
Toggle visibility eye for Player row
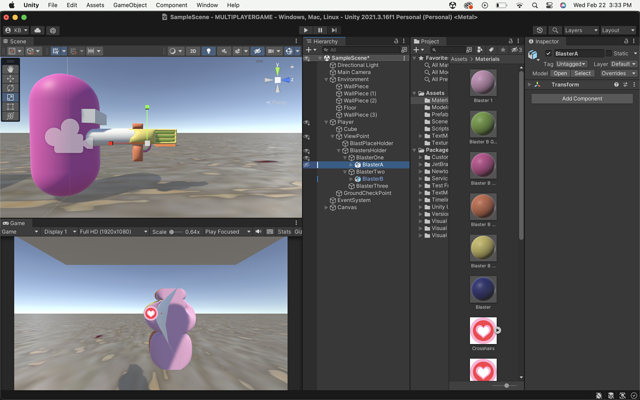(x=307, y=122)
